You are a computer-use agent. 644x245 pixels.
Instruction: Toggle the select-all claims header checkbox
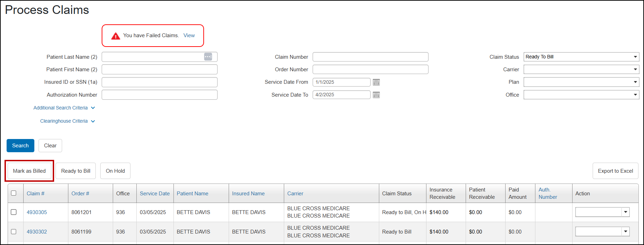pos(14,193)
